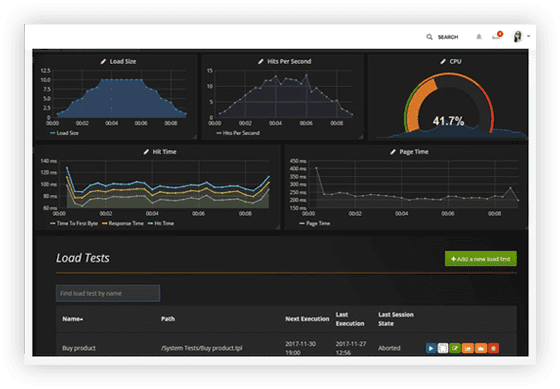Click the Page Time chart title
560x389 pixels.
coord(414,152)
